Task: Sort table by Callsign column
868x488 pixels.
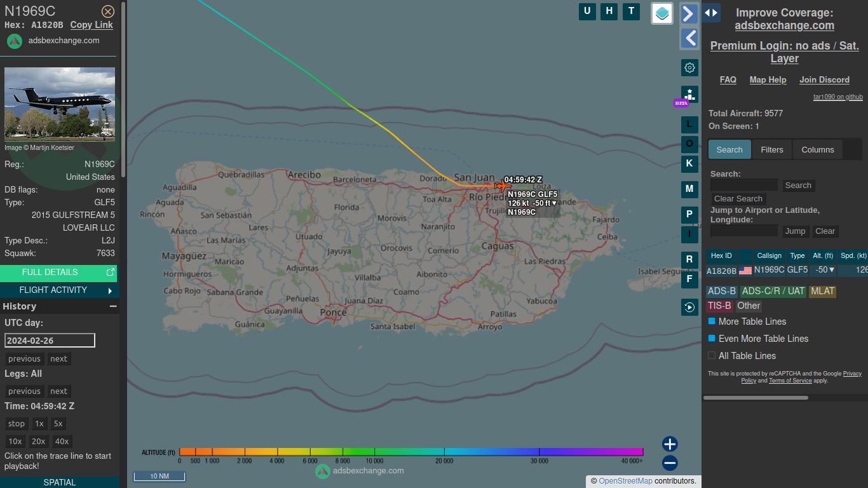Action: pyautogui.click(x=770, y=256)
